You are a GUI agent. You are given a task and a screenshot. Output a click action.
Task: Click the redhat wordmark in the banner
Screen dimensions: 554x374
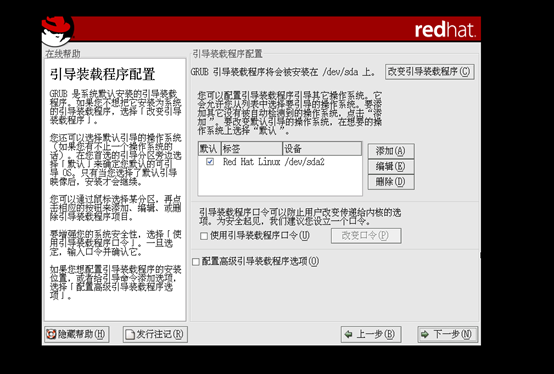pyautogui.click(x=445, y=30)
